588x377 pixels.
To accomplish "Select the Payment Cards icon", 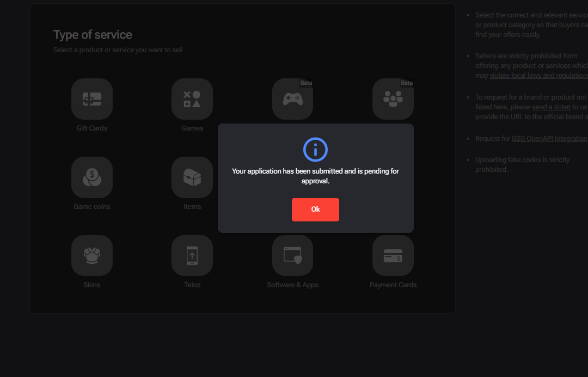I will pyautogui.click(x=393, y=256).
